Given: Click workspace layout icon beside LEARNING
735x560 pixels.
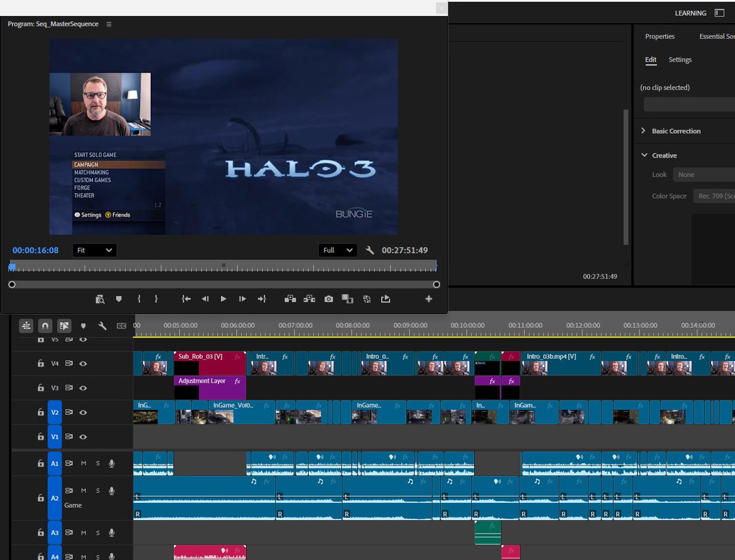Looking at the screenshot, I should tap(719, 13).
